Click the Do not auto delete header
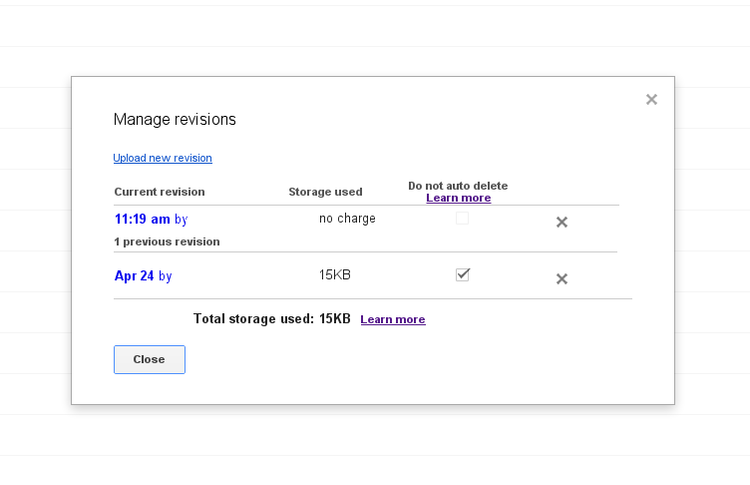 coord(458,186)
